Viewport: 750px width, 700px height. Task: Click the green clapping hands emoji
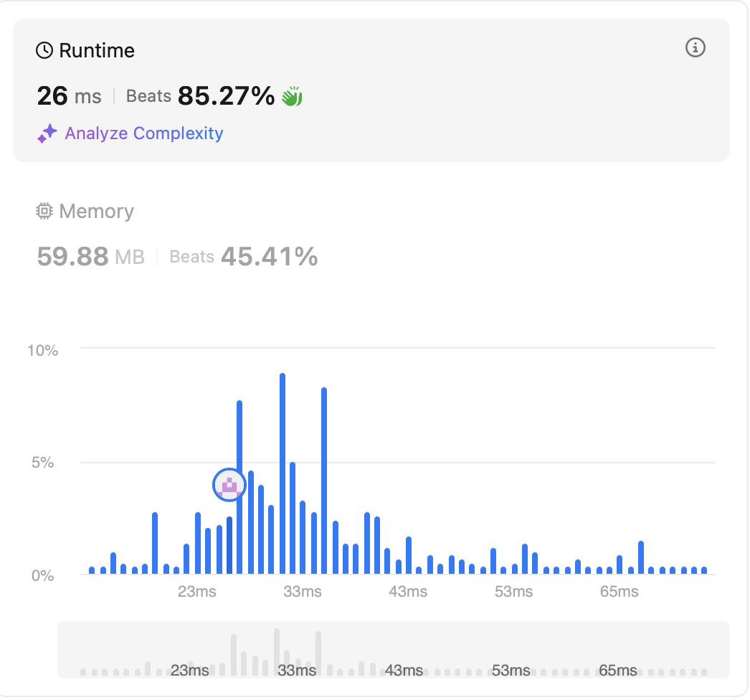point(291,96)
